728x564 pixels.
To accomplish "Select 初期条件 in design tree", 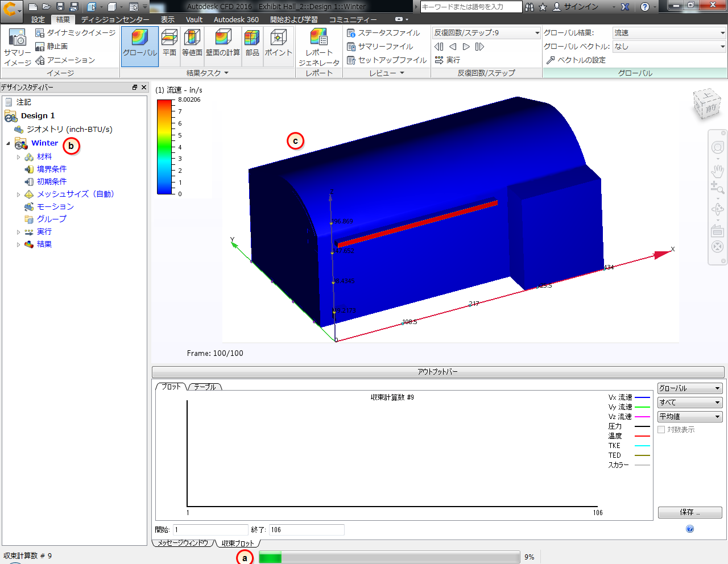I will coord(52,182).
